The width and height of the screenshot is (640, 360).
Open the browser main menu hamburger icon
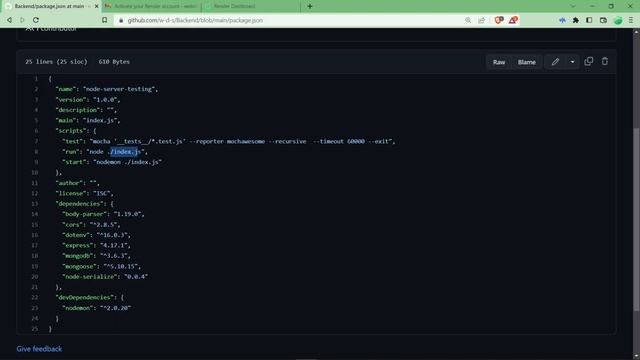(631, 20)
